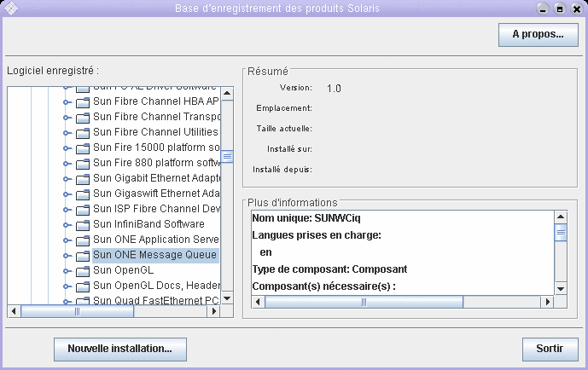Image resolution: width=588 pixels, height=370 pixels.
Task: Click software tree scroll right arrow
Action: point(214,311)
